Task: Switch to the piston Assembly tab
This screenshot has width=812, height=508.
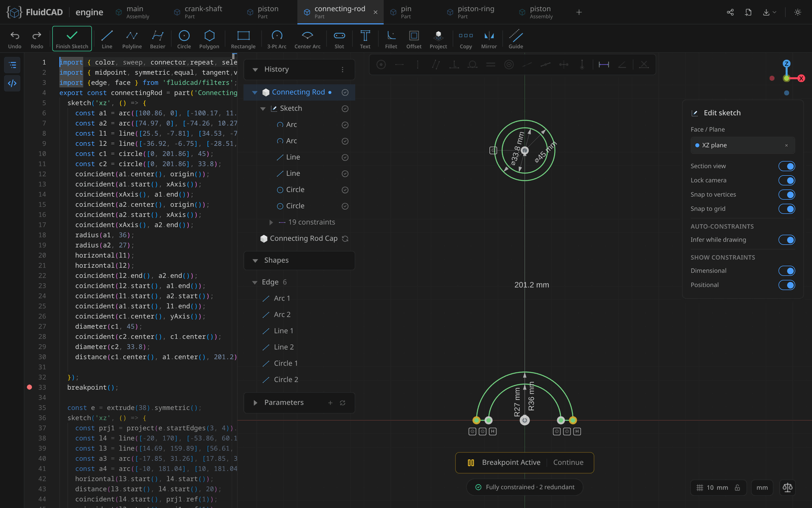Action: click(x=535, y=12)
